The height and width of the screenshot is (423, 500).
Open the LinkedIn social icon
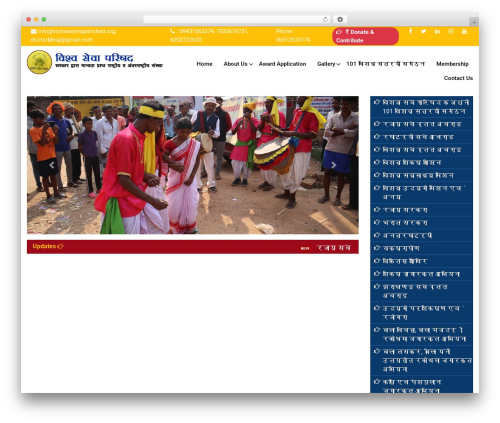(x=437, y=31)
